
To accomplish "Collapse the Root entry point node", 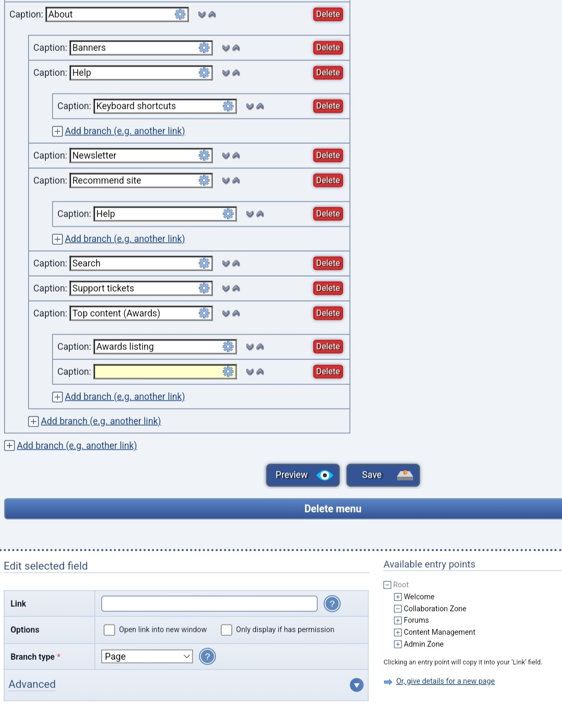I will tap(387, 585).
